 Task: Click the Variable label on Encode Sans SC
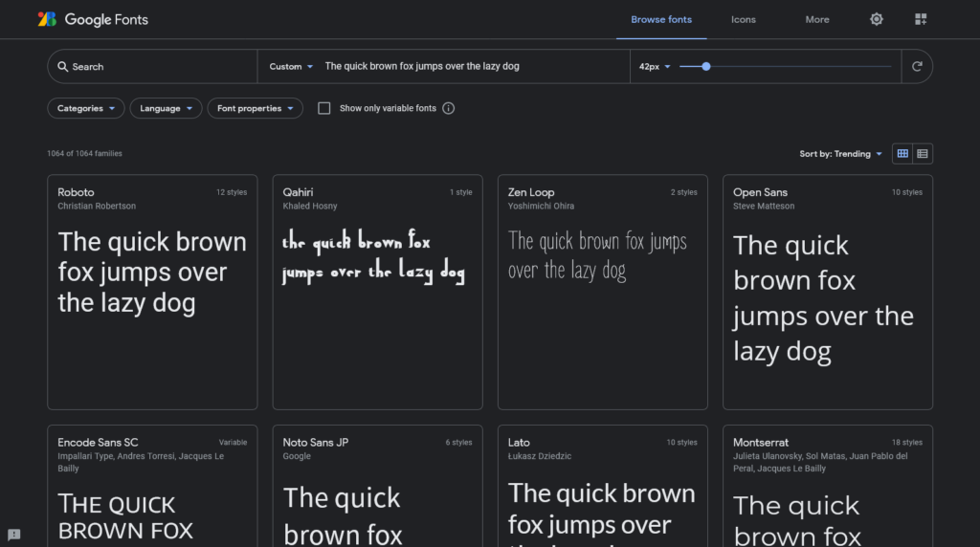click(234, 442)
